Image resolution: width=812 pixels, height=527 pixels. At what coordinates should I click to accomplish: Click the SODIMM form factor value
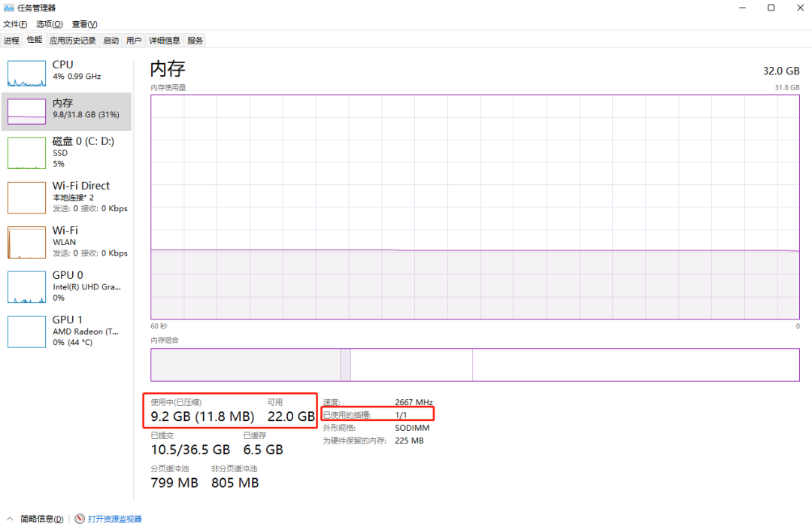[412, 428]
